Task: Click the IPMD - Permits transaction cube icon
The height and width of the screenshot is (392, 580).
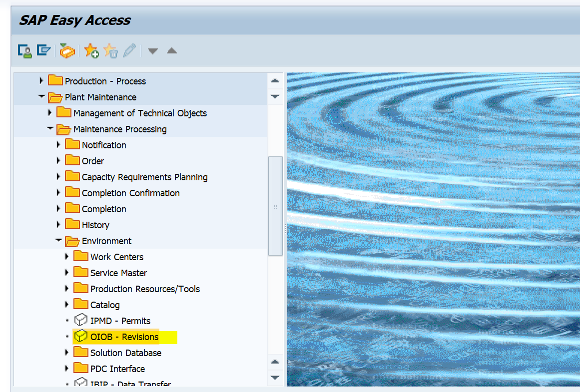Action: click(x=80, y=320)
